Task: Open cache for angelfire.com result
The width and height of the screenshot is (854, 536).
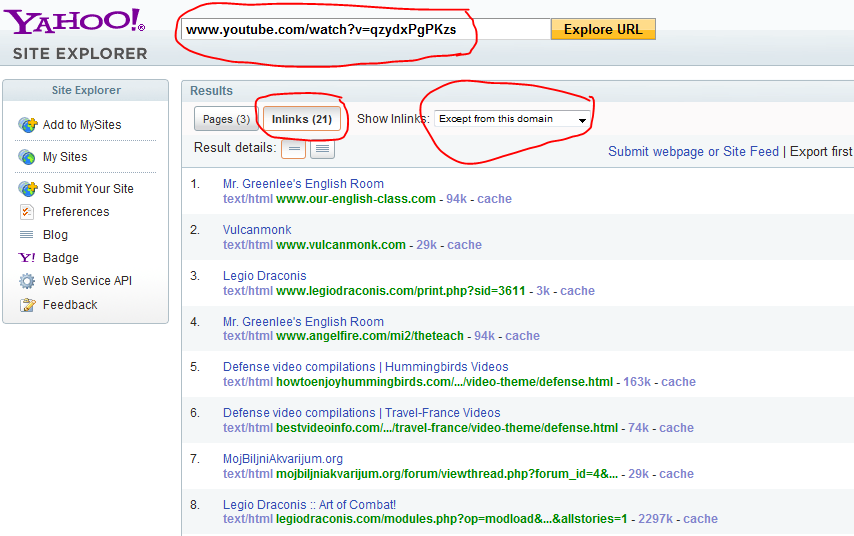Action: click(x=522, y=336)
